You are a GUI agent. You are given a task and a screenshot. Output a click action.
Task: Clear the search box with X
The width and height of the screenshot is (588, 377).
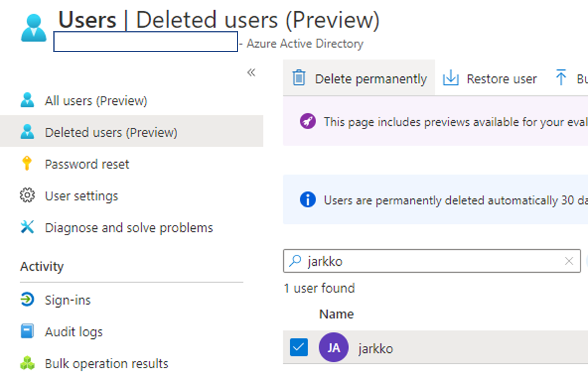click(569, 261)
